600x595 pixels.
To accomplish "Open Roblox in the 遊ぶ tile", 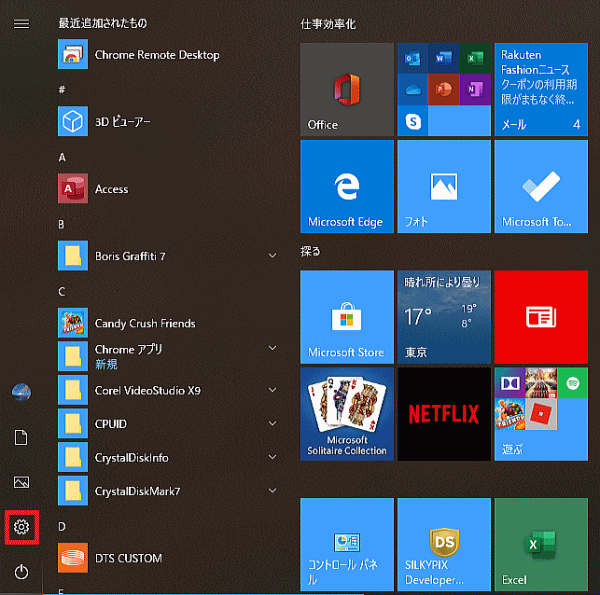I will click(541, 414).
